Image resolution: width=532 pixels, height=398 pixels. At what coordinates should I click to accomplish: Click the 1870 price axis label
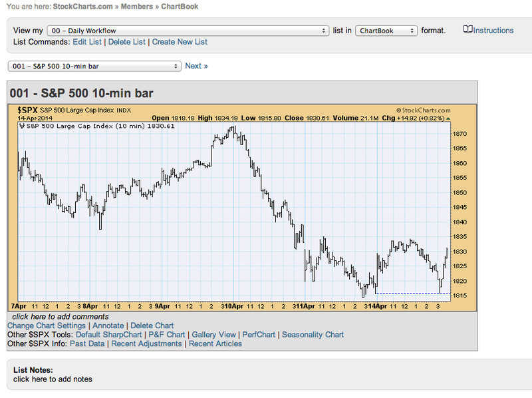coord(460,134)
